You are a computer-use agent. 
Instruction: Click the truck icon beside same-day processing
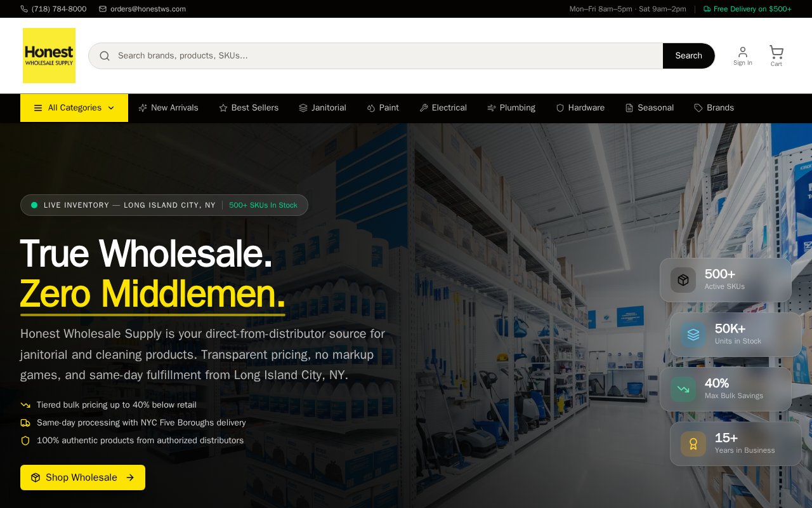25,423
